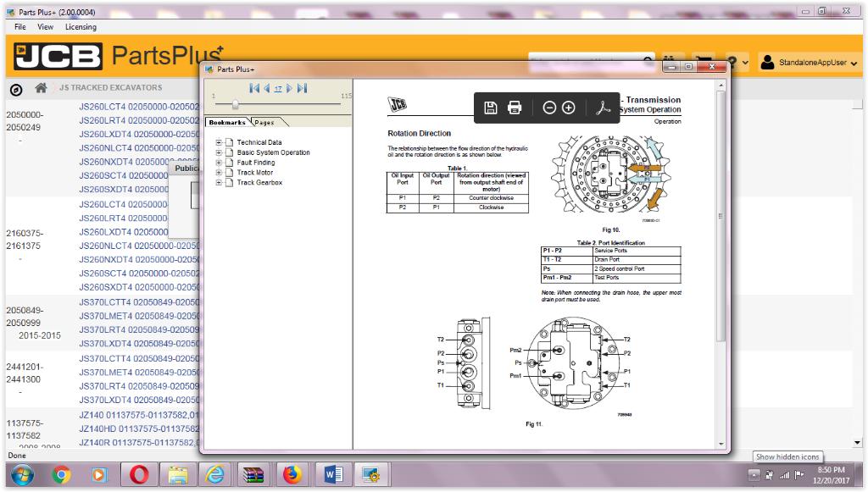Click the viewer scrollbar down arrow
Viewport: 868px width, 492px height.
[x=721, y=444]
